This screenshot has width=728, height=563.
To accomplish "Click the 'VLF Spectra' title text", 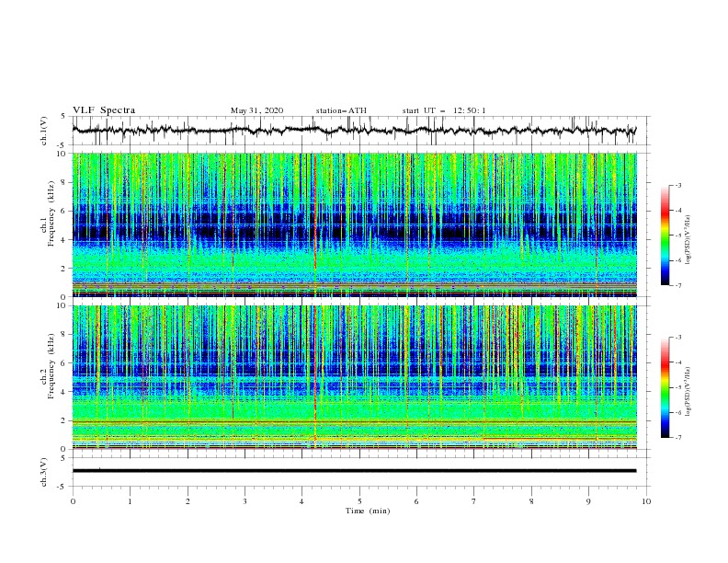I will (104, 110).
